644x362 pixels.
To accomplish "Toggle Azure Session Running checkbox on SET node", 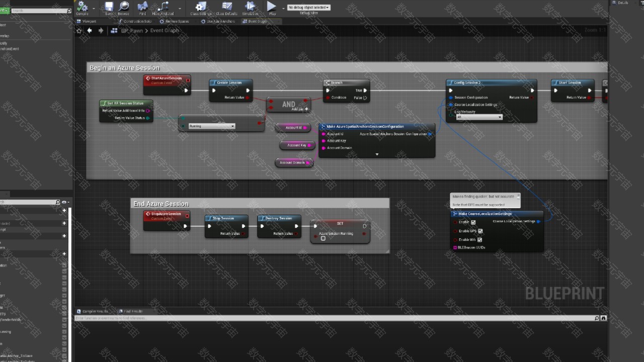I will click(323, 238).
